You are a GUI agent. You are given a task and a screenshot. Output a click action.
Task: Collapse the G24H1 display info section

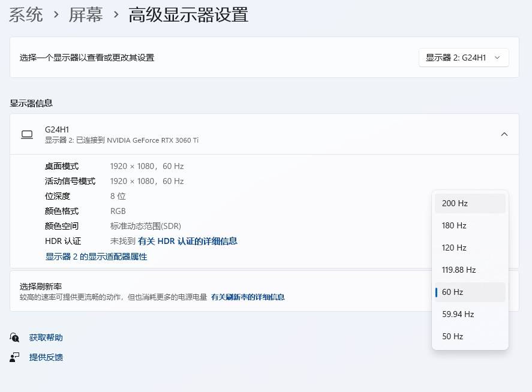pyautogui.click(x=504, y=134)
